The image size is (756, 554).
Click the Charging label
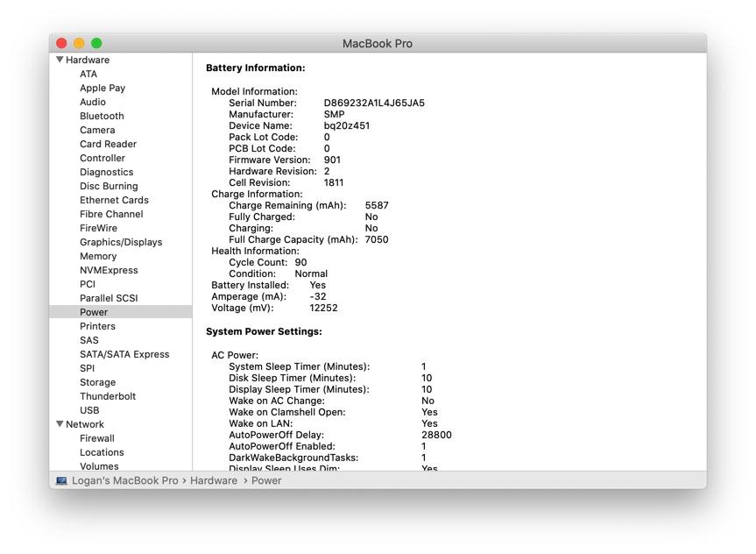tap(251, 228)
